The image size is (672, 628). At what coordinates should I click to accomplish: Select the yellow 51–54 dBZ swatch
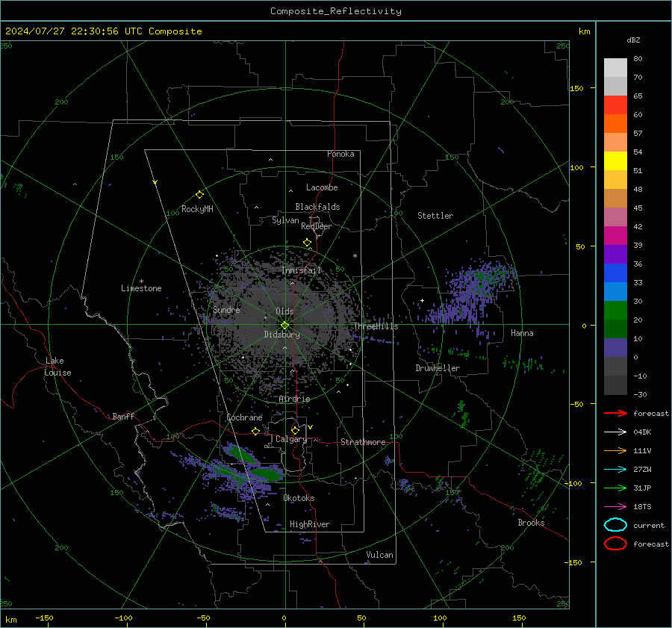(x=615, y=161)
